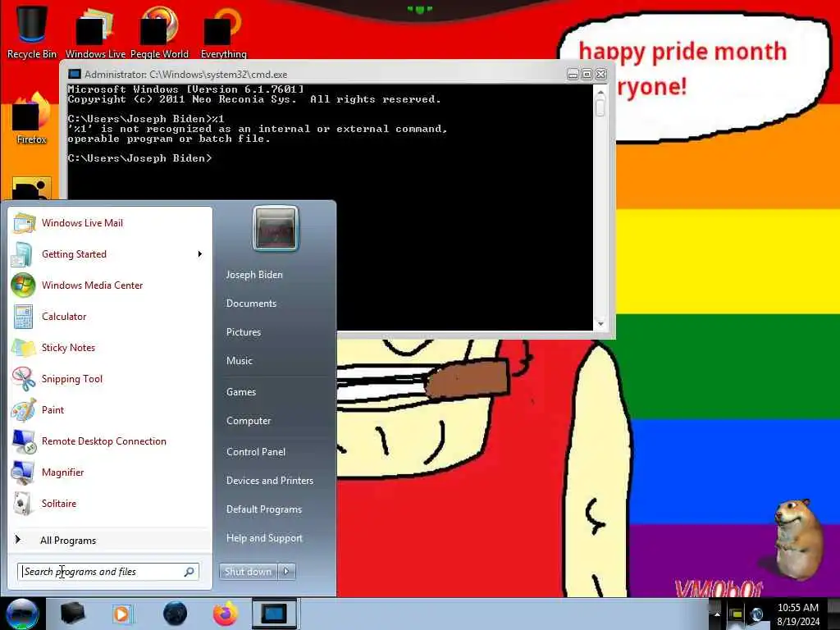Open Windows Live Mail icon in Start menu
Image resolution: width=840 pixels, height=630 pixels.
click(x=24, y=223)
